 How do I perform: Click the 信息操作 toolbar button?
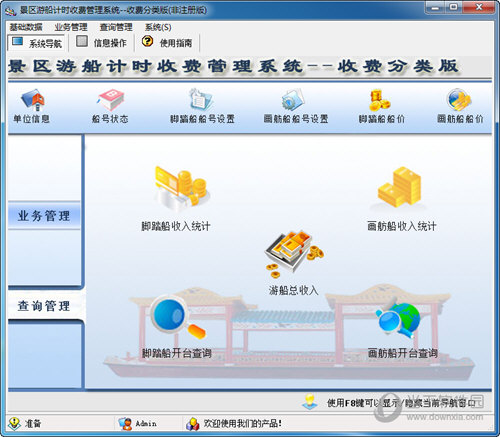click(x=101, y=43)
